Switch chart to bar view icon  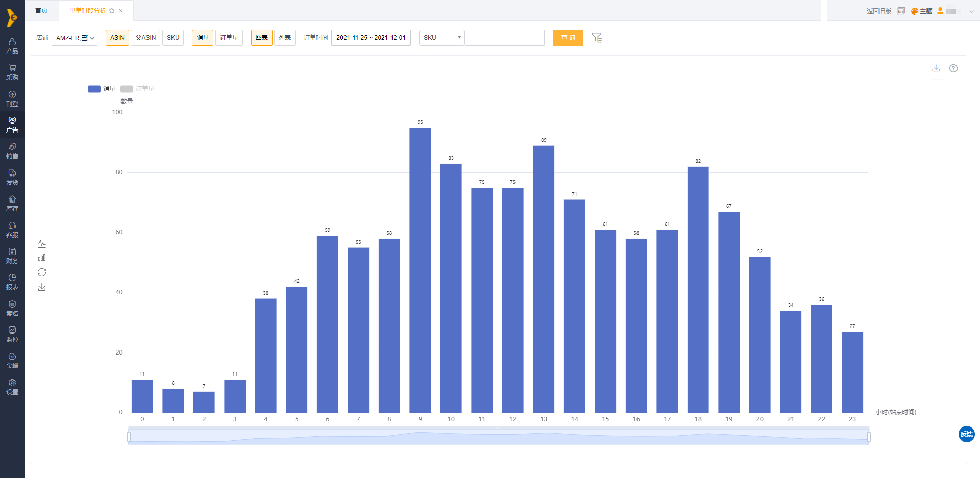pyautogui.click(x=42, y=258)
